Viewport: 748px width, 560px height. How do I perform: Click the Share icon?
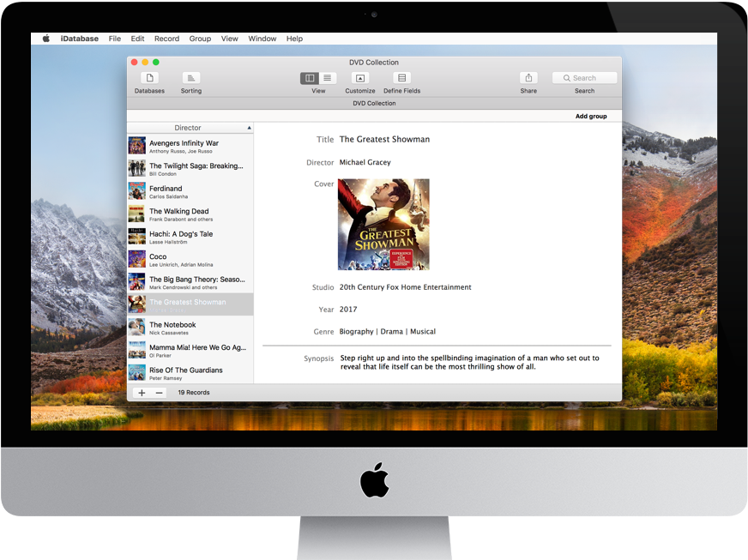point(528,78)
